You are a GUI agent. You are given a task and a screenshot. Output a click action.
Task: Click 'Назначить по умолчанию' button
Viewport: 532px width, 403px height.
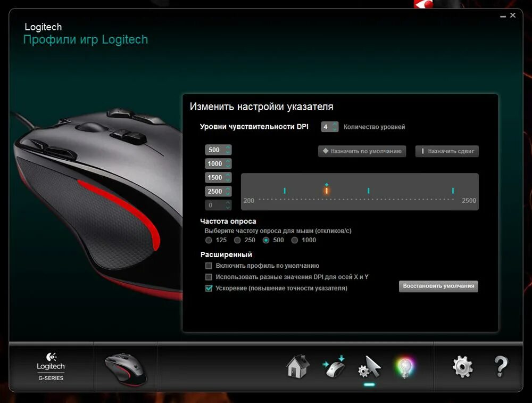click(362, 151)
